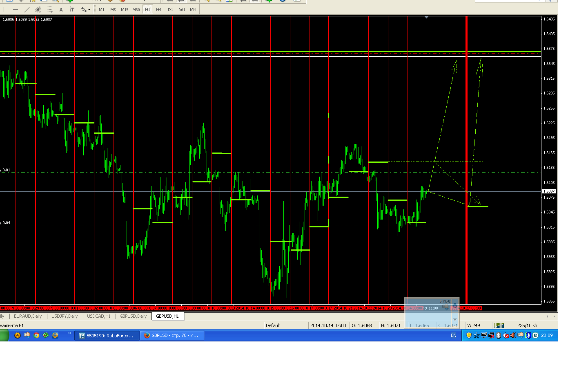Click the 20:09 system clock
588x368 pixels.
(x=547, y=335)
